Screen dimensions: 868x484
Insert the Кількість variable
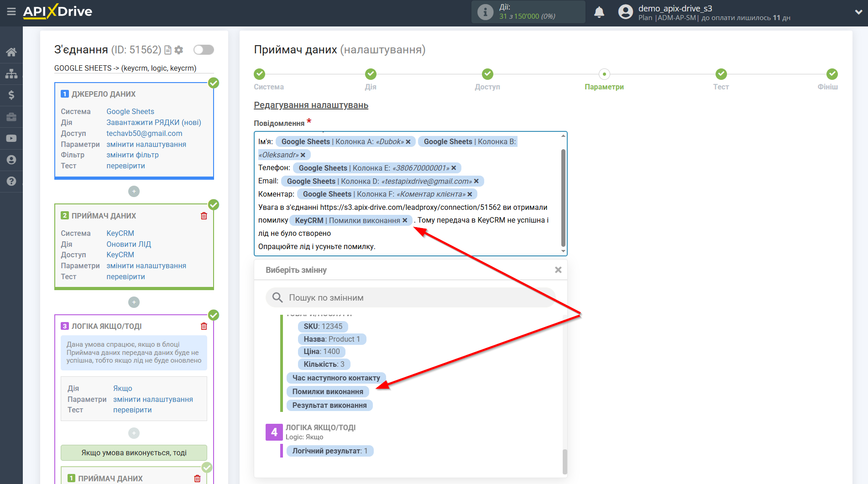point(324,364)
